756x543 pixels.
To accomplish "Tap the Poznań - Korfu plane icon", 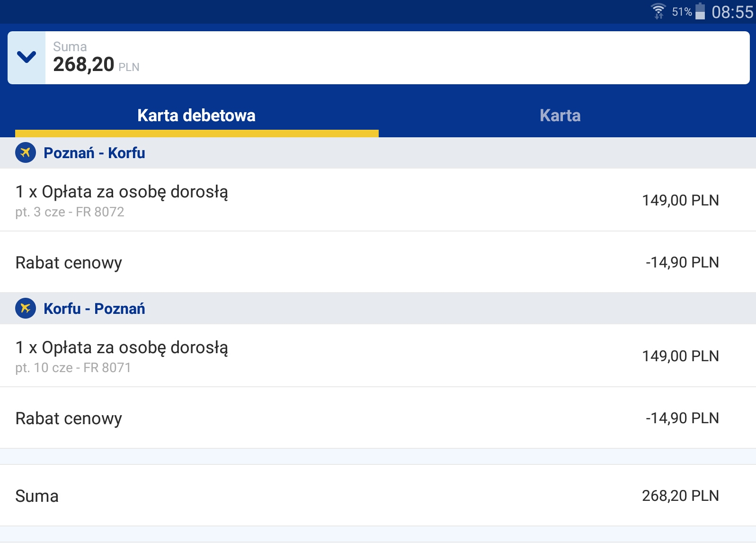I will [26, 153].
